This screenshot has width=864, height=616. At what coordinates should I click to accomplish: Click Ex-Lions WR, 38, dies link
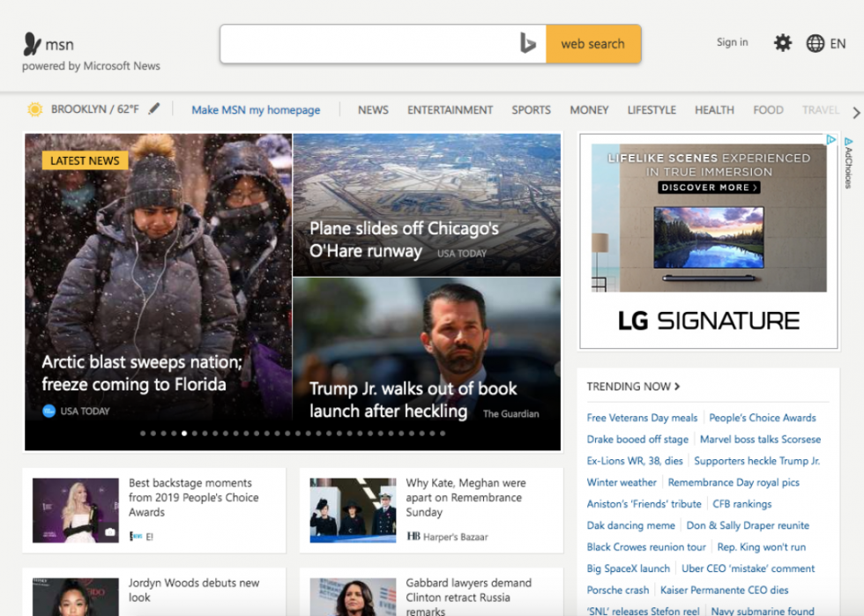[635, 461]
